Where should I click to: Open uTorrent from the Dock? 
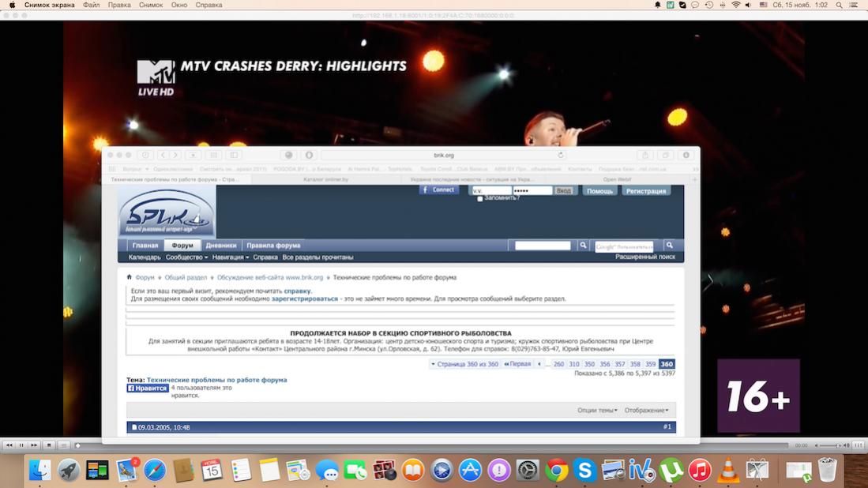pos(671,471)
